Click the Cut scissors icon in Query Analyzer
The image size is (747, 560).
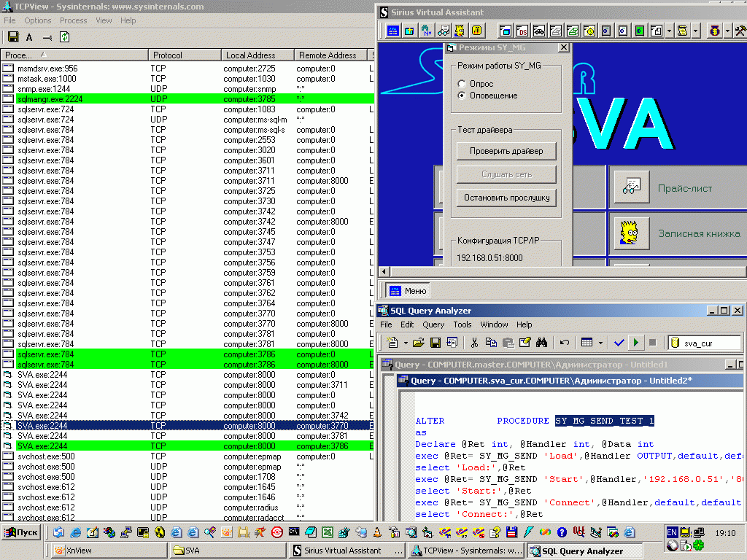[474, 343]
